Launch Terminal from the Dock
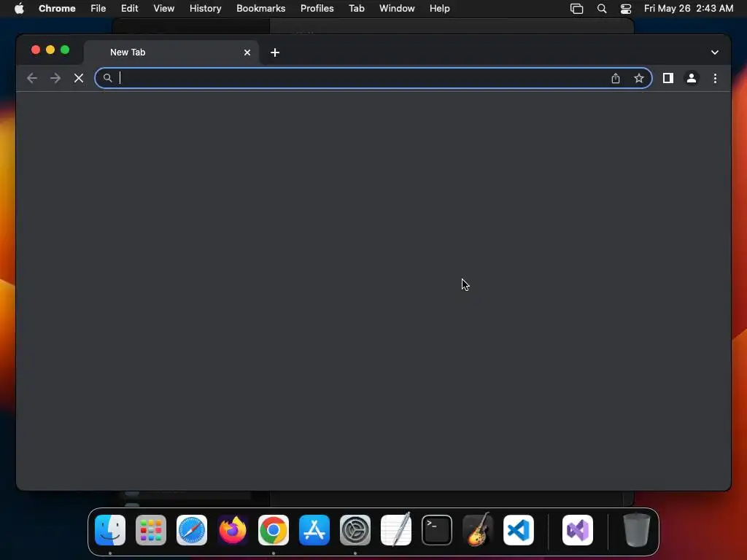 [437, 530]
